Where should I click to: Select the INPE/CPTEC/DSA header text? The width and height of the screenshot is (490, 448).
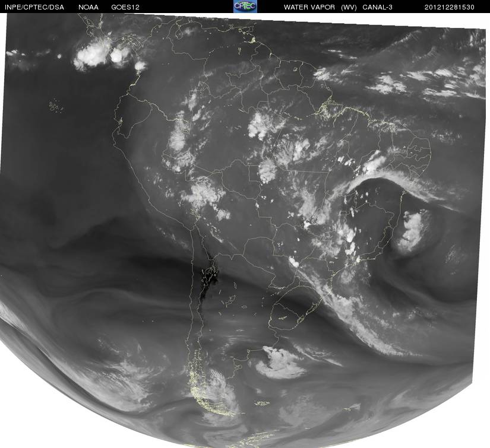[x=34, y=7]
